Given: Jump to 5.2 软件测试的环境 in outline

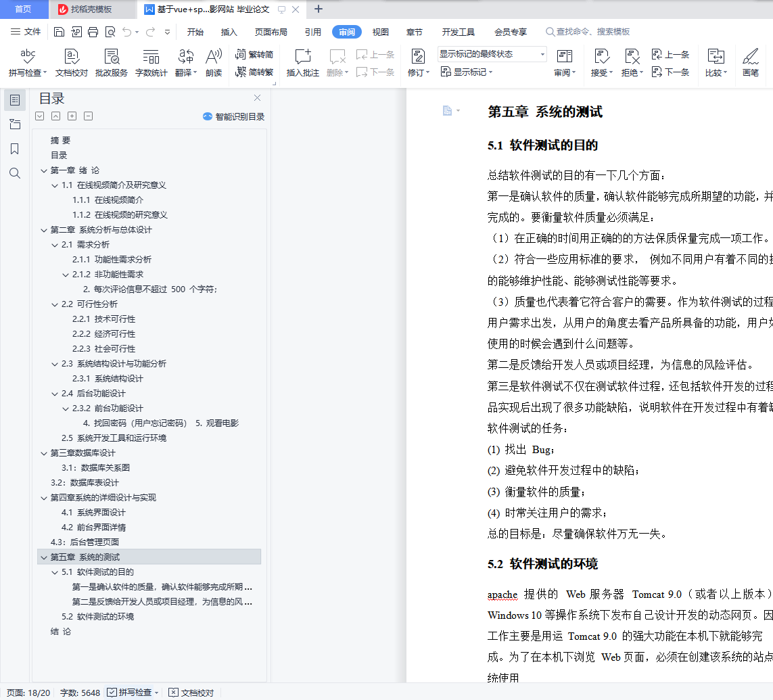Looking at the screenshot, I should click(x=97, y=617).
